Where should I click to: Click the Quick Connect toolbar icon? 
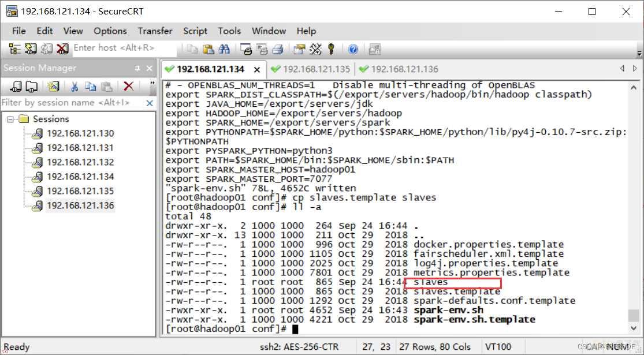pyautogui.click(x=31, y=49)
